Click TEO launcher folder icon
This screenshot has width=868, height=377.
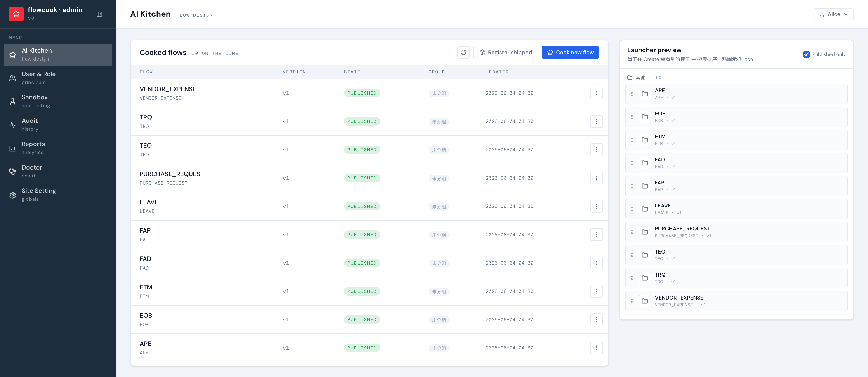(x=645, y=255)
